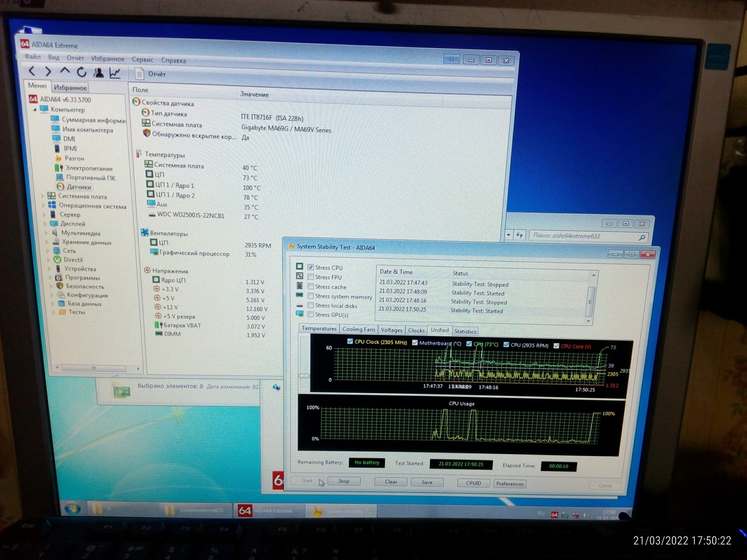Click the Операционная система Windows icon
Image resolution: width=747 pixels, height=560 pixels.
52,205
